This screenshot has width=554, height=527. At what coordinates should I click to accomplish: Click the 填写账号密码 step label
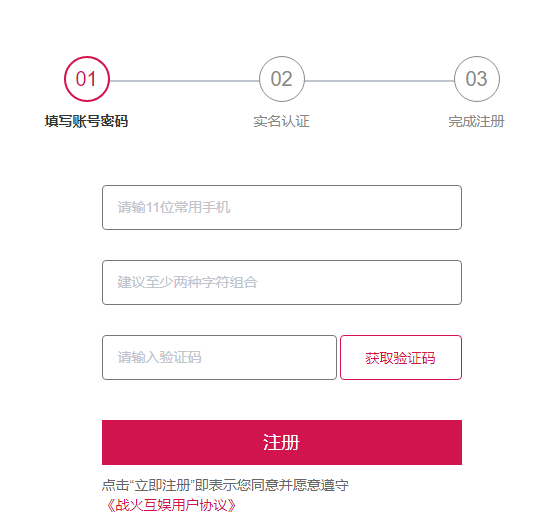click(x=86, y=121)
